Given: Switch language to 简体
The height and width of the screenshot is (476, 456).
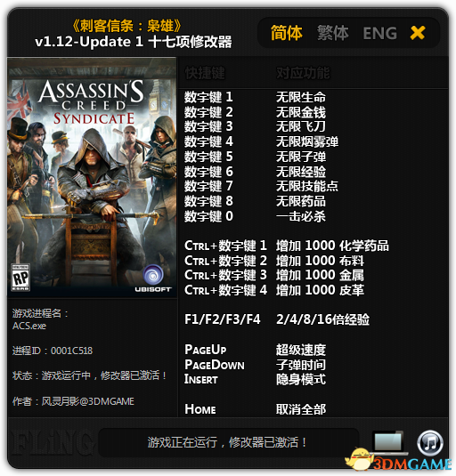Looking at the screenshot, I should tap(286, 33).
